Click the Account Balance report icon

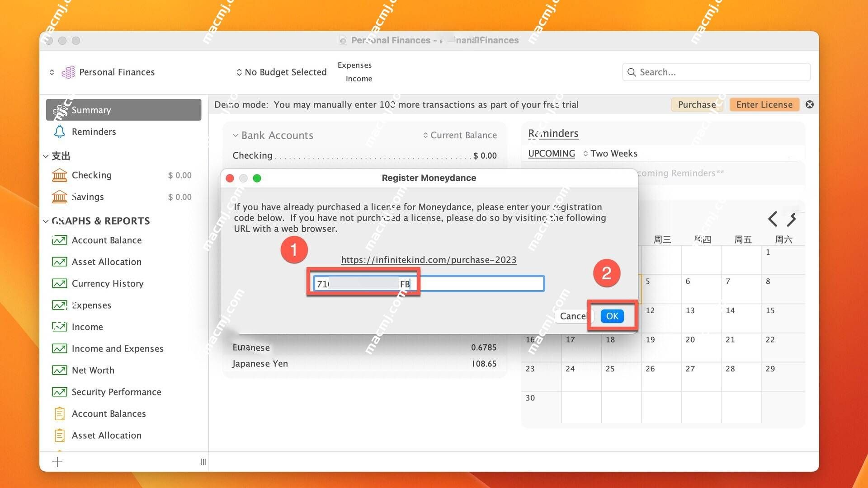click(x=60, y=239)
